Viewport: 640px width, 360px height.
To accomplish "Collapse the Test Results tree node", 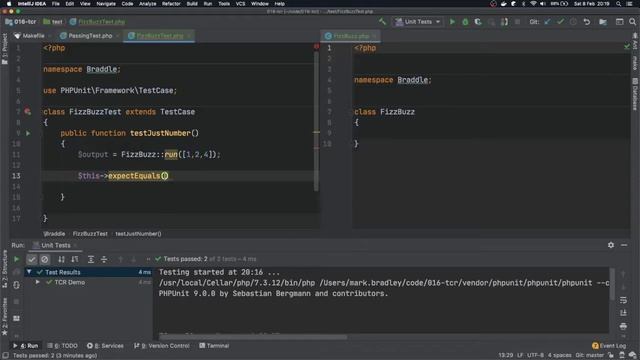I will point(29,272).
